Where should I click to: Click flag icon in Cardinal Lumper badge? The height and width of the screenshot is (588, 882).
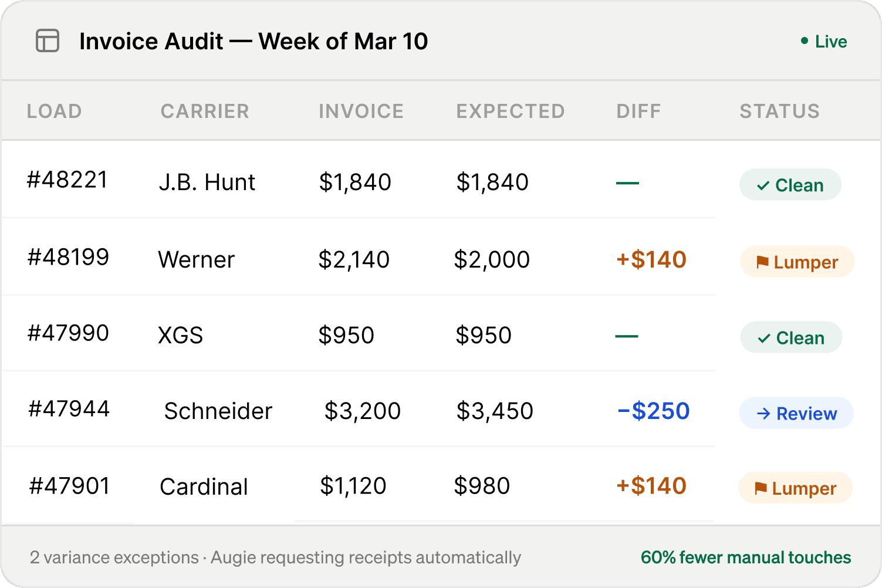pyautogui.click(x=761, y=488)
